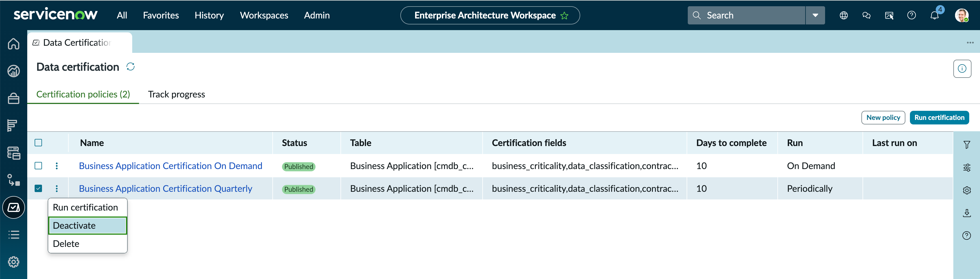Open the chat conversations icon in header

click(866, 15)
